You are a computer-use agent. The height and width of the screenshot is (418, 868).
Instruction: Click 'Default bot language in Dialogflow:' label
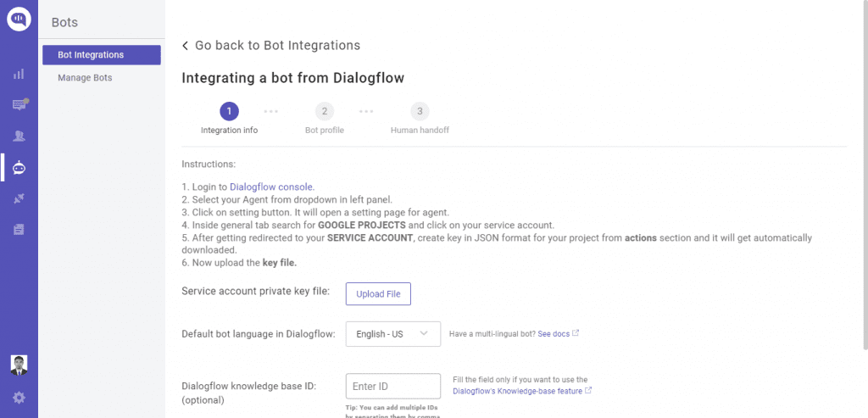coord(259,334)
